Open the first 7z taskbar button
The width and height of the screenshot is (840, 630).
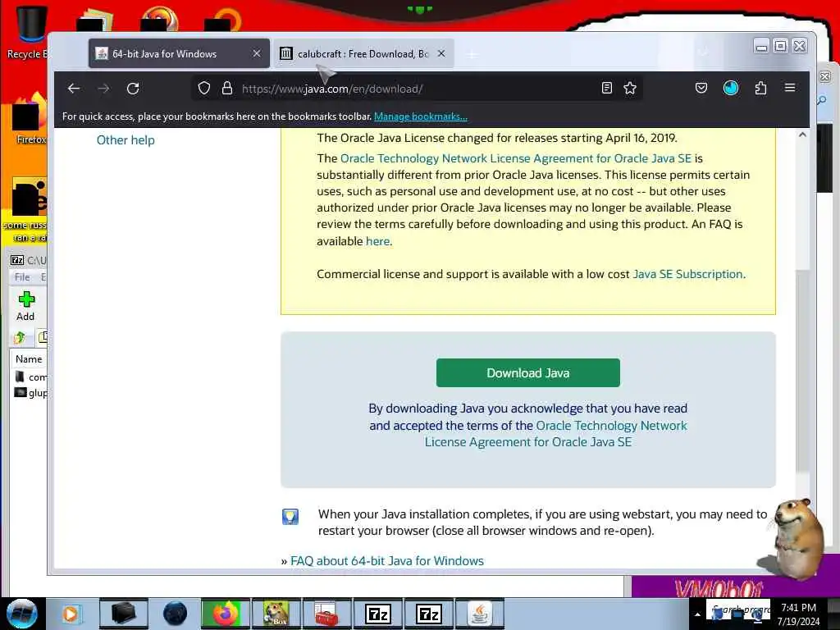(x=377, y=614)
